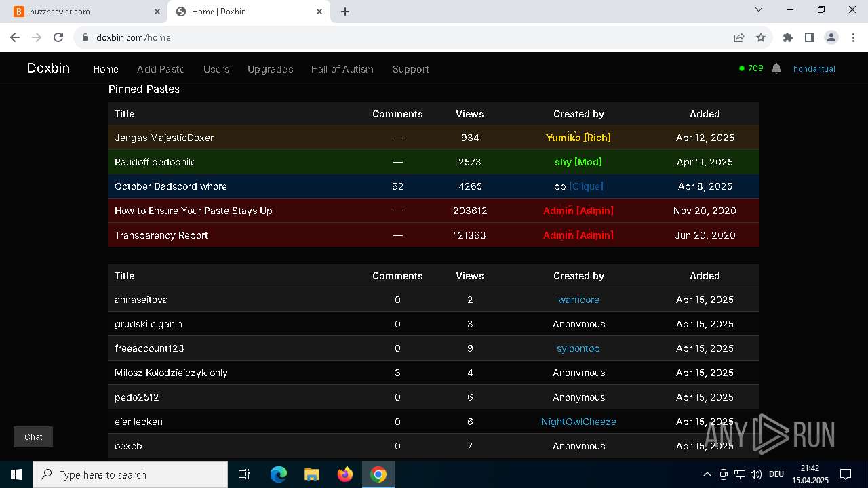Open the network tray icon
Image resolution: width=868 pixels, height=488 pixels.
(740, 474)
